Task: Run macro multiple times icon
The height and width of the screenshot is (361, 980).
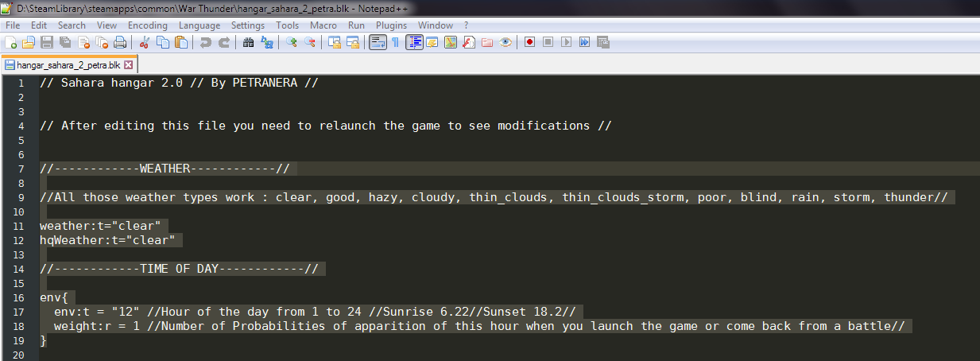Action: pos(585,42)
